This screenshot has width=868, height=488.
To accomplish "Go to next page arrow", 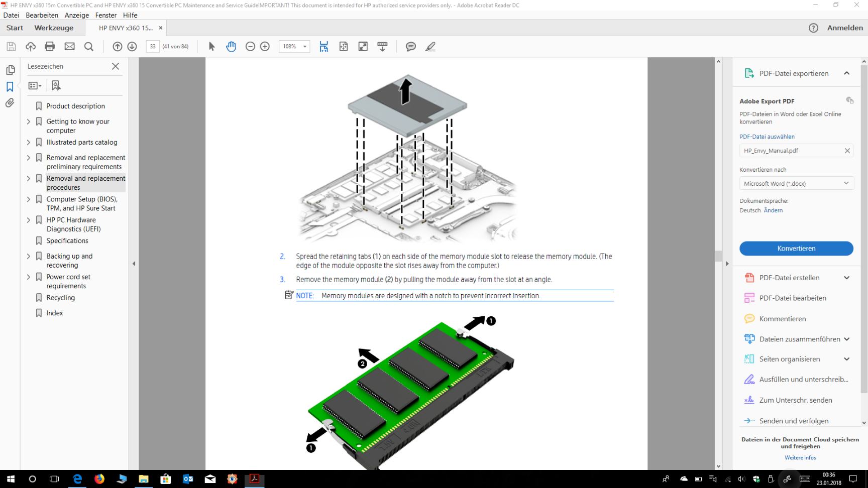I will 132,47.
